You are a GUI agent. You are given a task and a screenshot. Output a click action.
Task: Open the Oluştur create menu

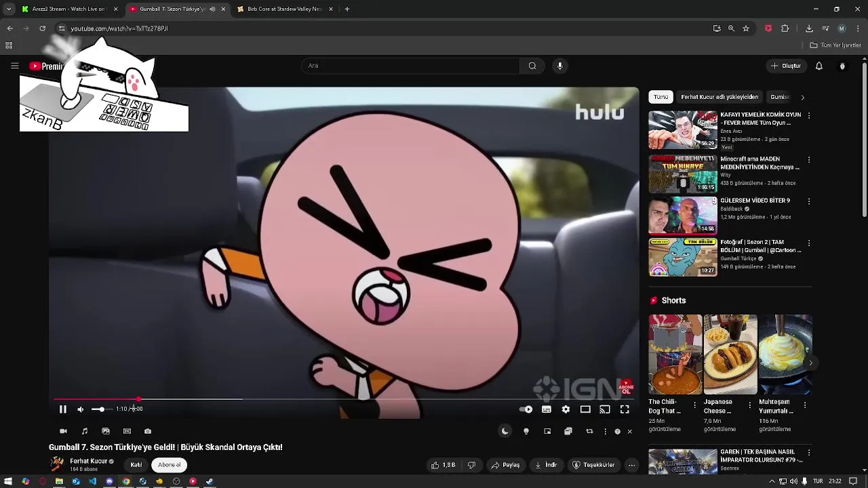787,66
